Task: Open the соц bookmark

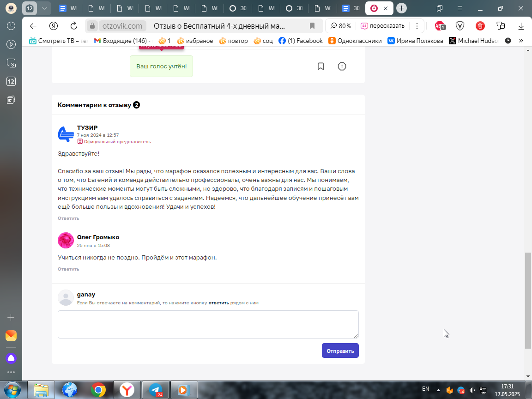Action: point(263,41)
